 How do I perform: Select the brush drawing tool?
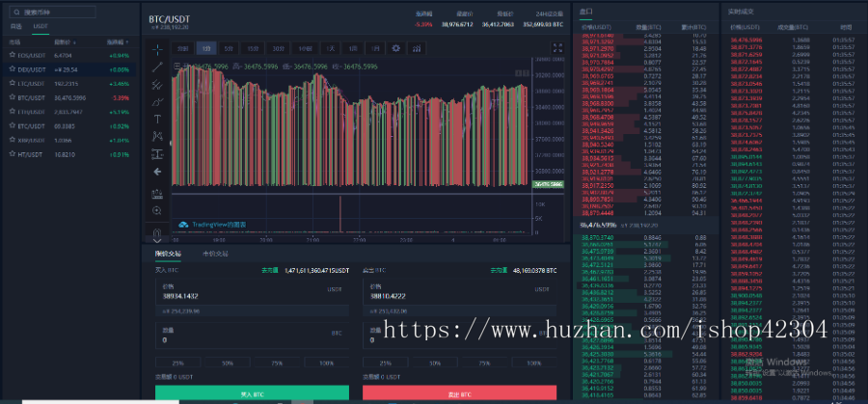[x=157, y=102]
